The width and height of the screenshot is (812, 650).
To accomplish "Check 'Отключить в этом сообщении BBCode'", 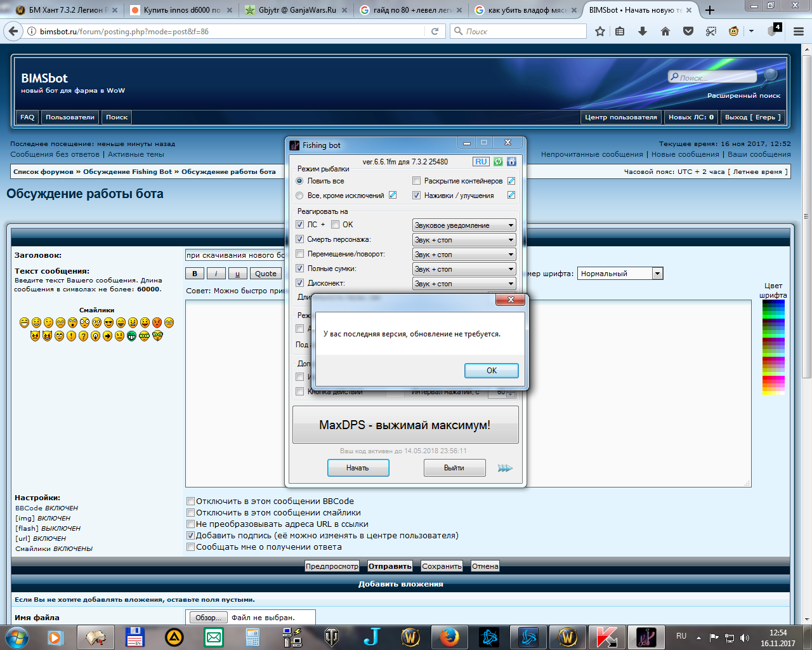I will click(x=190, y=501).
